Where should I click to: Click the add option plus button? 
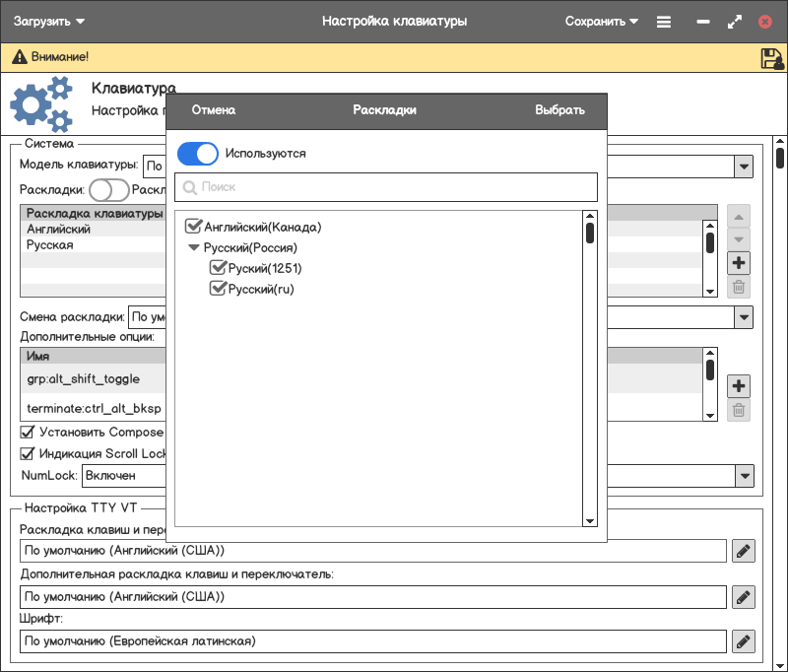[x=738, y=385]
